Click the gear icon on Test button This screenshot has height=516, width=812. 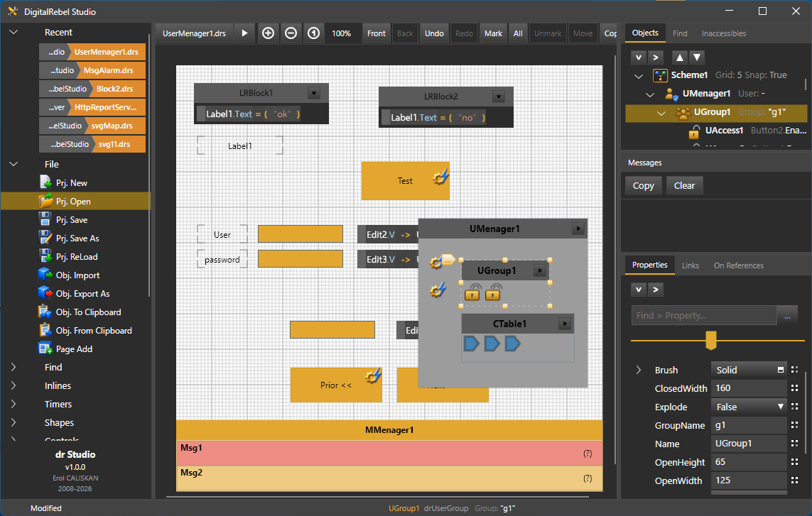pos(440,178)
